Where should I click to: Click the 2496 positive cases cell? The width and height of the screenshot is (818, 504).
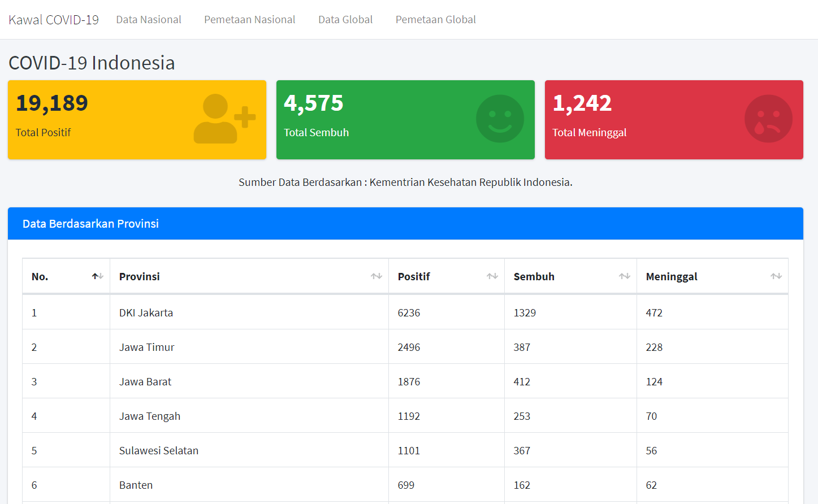447,347
